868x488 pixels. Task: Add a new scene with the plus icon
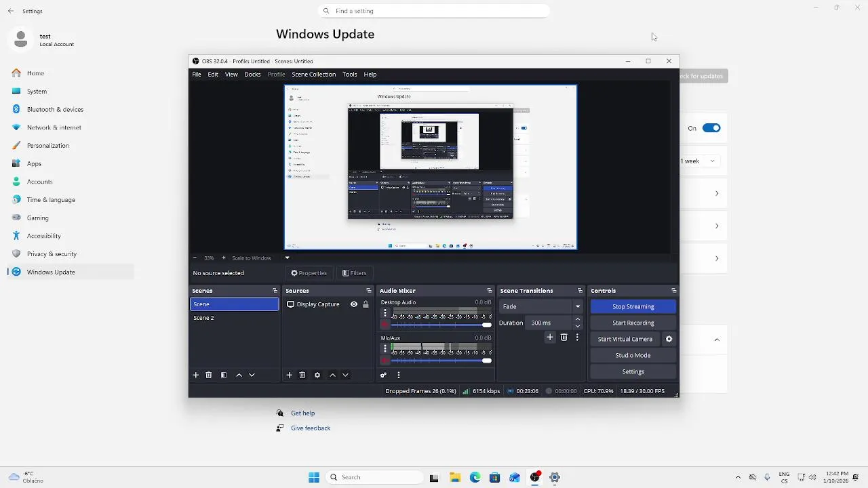pyautogui.click(x=196, y=375)
